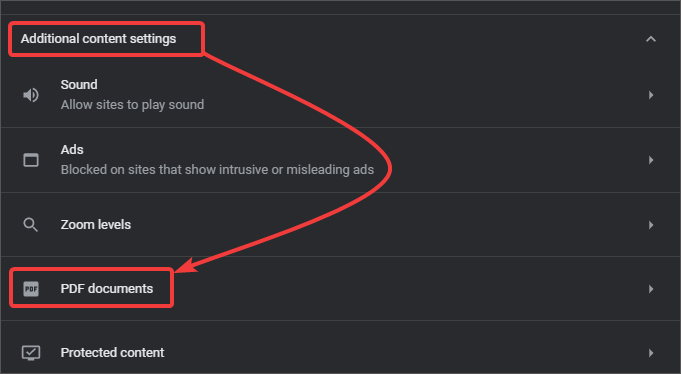Image resolution: width=681 pixels, height=374 pixels.
Task: Open the Ads row's right arrow
Action: (651, 160)
